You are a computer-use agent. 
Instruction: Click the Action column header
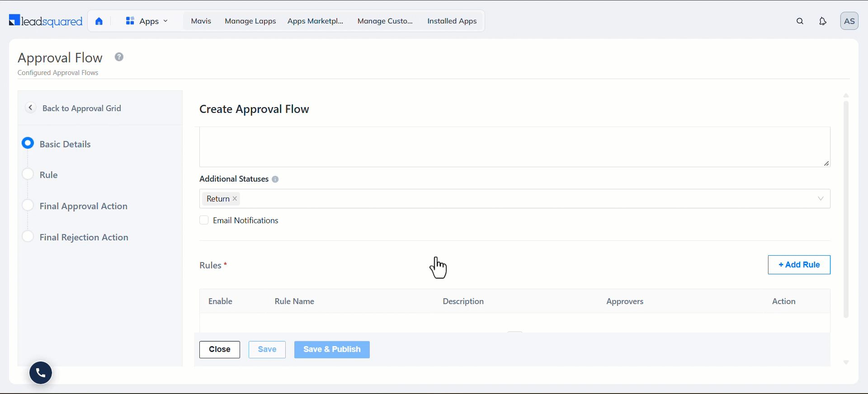(783, 301)
